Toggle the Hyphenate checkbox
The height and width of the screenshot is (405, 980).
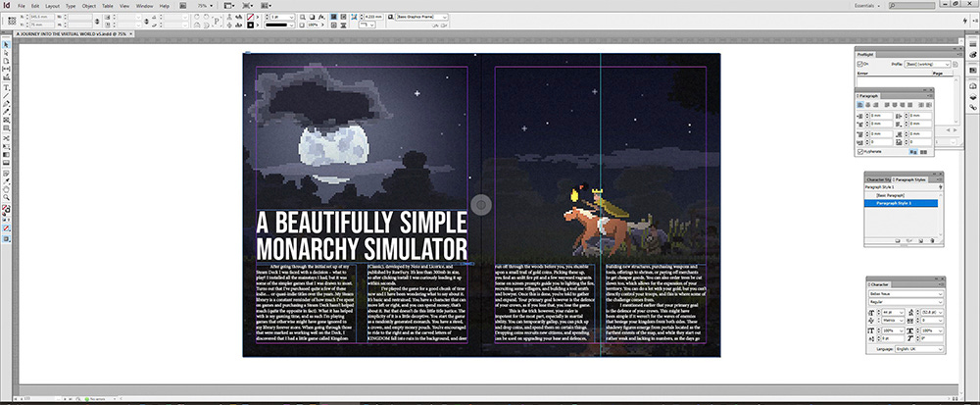click(860, 152)
